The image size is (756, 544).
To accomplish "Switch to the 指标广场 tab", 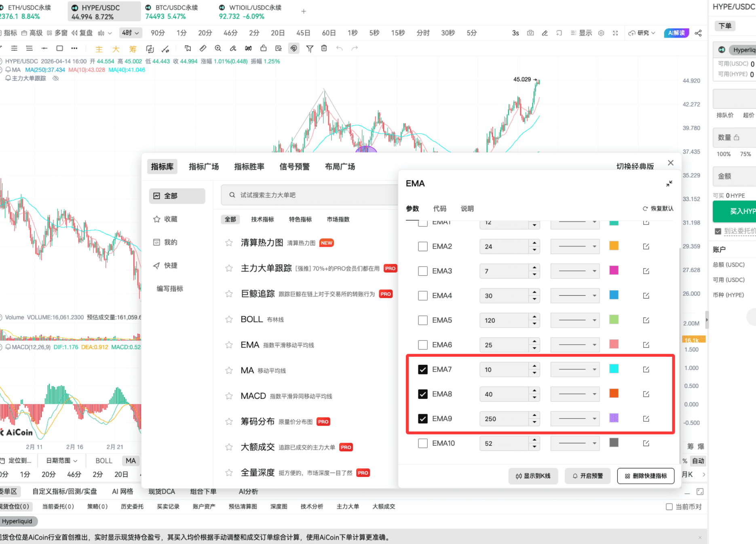I will 204,166.
